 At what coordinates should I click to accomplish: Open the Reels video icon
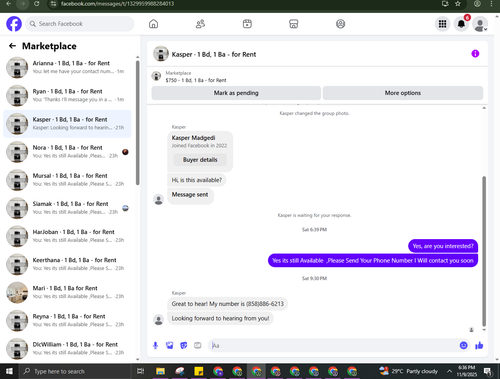(x=247, y=24)
